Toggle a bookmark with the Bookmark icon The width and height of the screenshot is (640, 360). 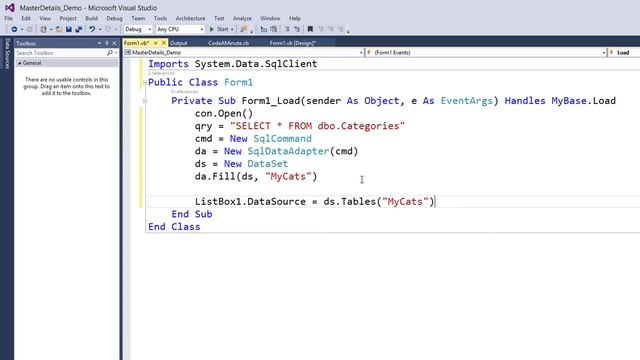click(x=310, y=29)
